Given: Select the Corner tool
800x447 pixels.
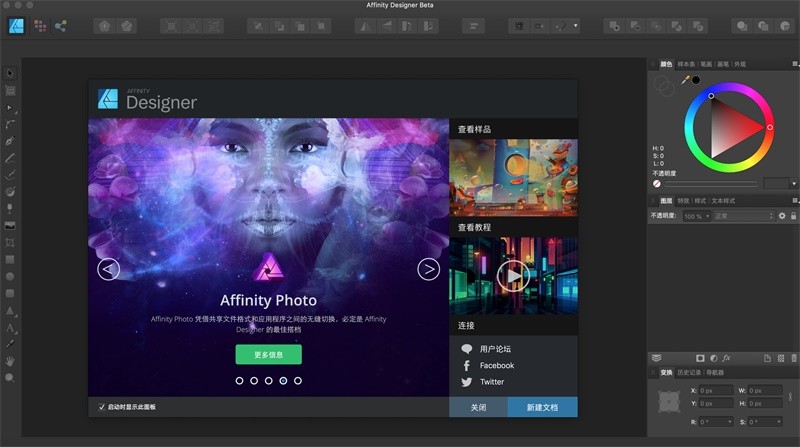Looking at the screenshot, I should point(10,124).
